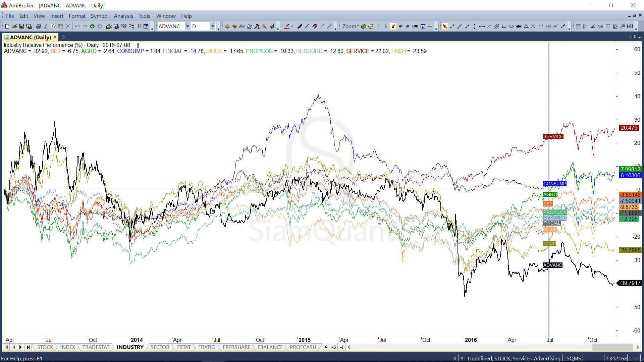The image size is (644, 362).
Task: Click the Zoom in magnifier icon
Action: click(x=363, y=26)
